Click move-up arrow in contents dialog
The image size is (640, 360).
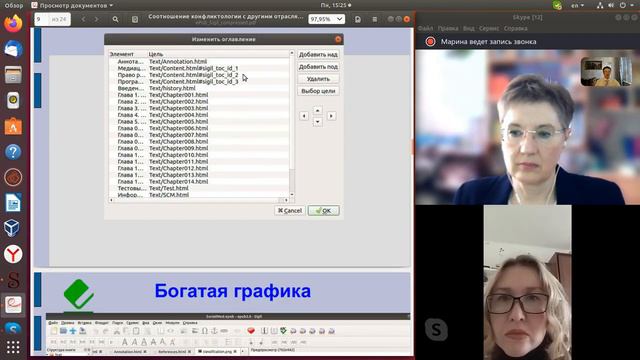tap(318, 110)
